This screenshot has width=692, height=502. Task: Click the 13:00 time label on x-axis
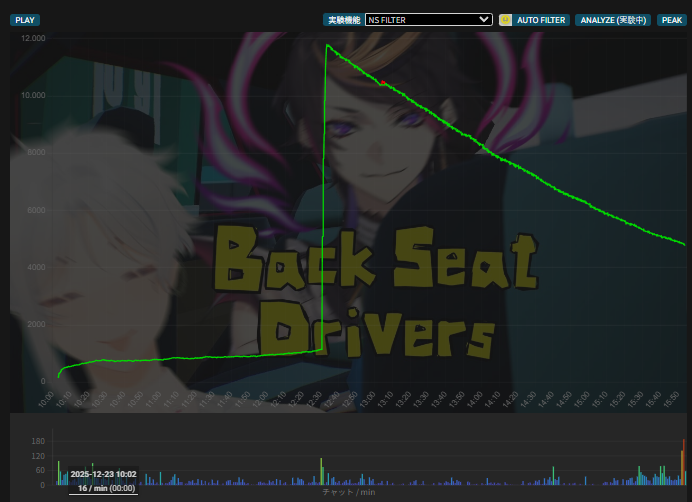(x=367, y=400)
